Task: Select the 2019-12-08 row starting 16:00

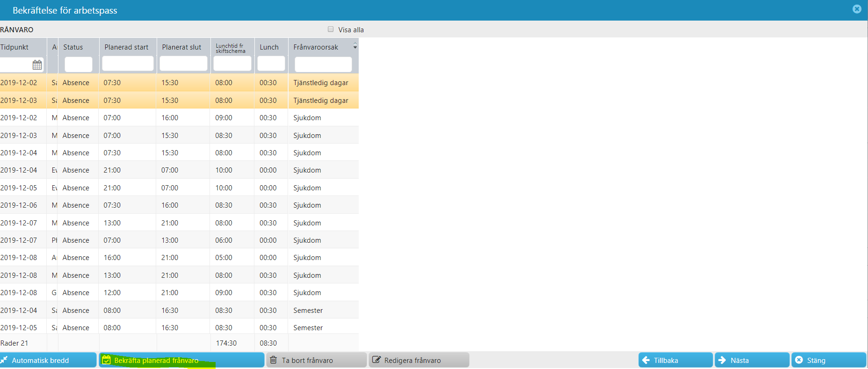Action: 179,258
